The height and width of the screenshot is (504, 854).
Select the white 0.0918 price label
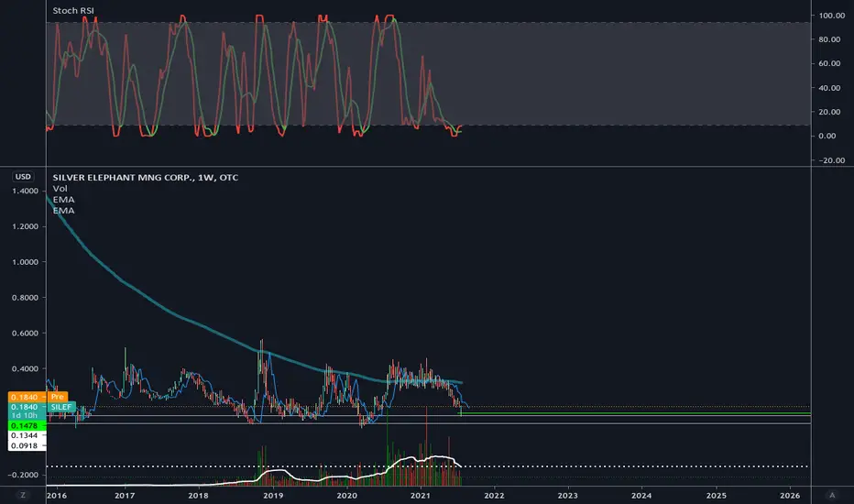point(25,445)
